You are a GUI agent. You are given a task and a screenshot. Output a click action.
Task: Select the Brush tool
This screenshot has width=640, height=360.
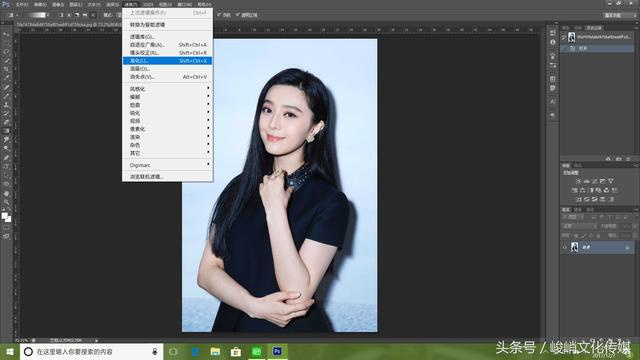[x=6, y=95]
